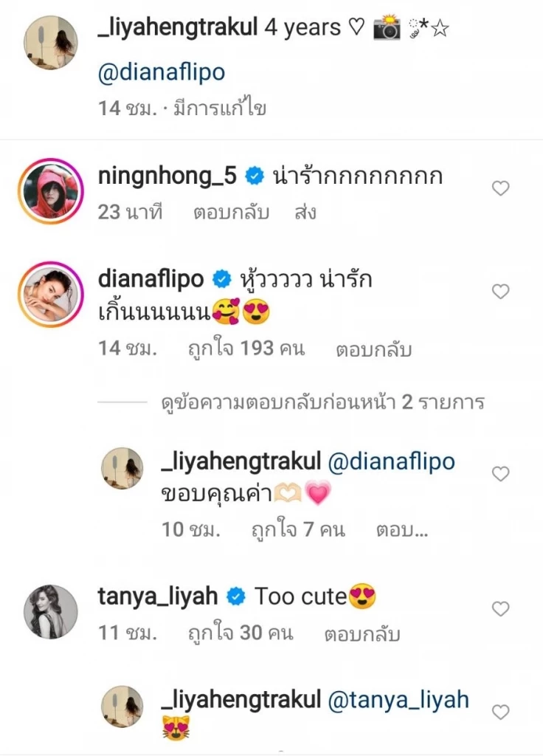
Task: Click the verified badge next to ningnhong_5
Action: pos(254,175)
